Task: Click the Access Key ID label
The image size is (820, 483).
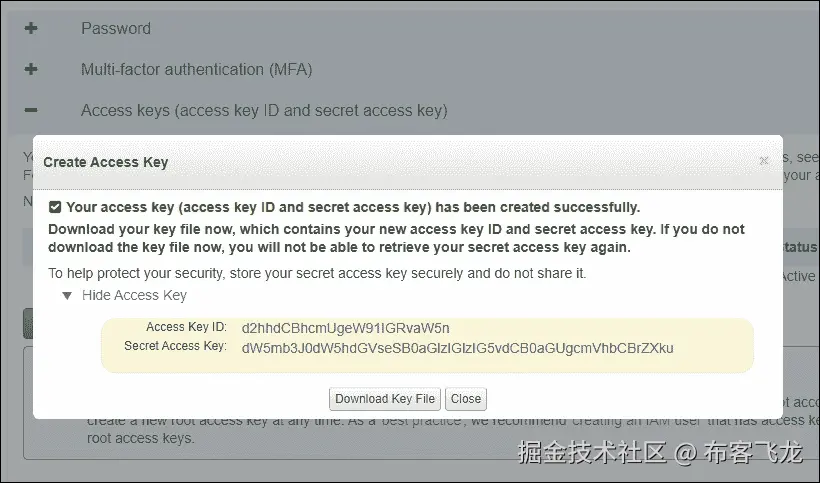Action: click(x=186, y=327)
